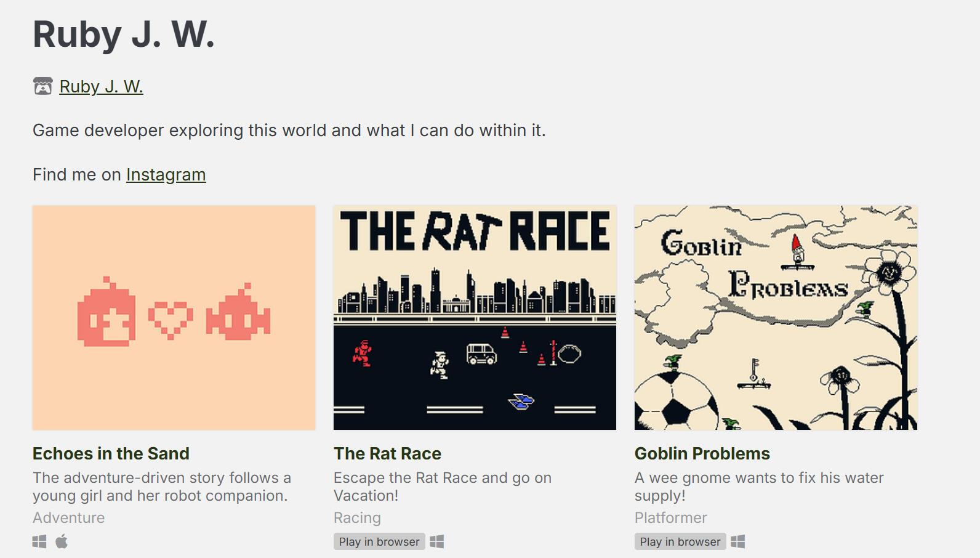
Task: Click the Windows icon under Echoes in the Sand
Action: (x=39, y=542)
